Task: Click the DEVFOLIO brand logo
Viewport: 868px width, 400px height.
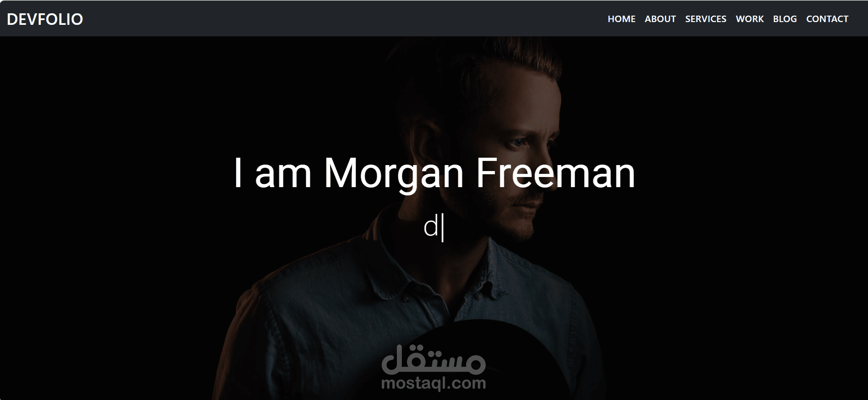Action: (x=45, y=19)
